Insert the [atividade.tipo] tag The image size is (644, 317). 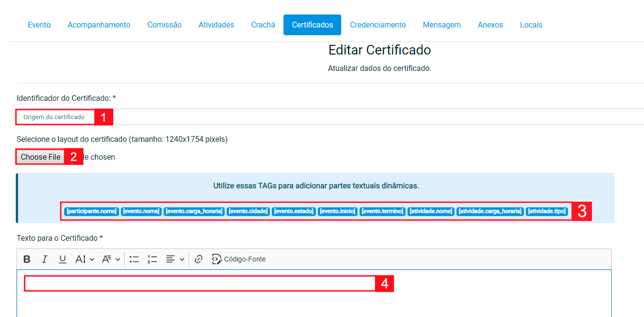(547, 211)
